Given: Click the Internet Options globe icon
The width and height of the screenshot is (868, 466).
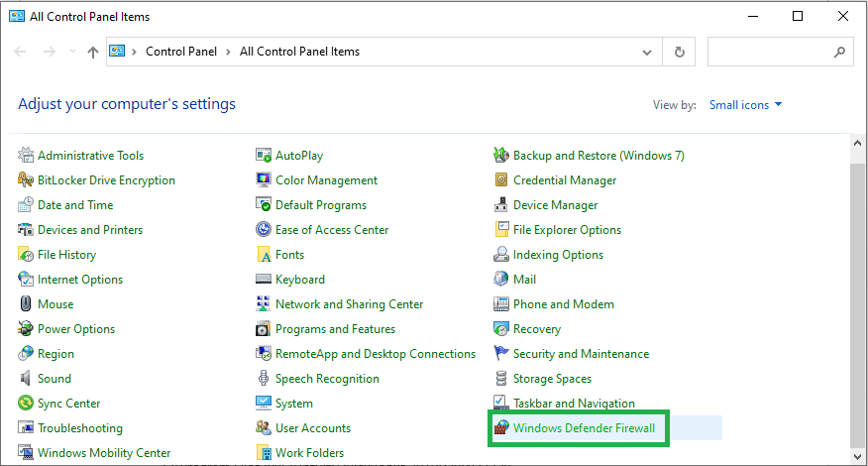Looking at the screenshot, I should click(x=26, y=280).
